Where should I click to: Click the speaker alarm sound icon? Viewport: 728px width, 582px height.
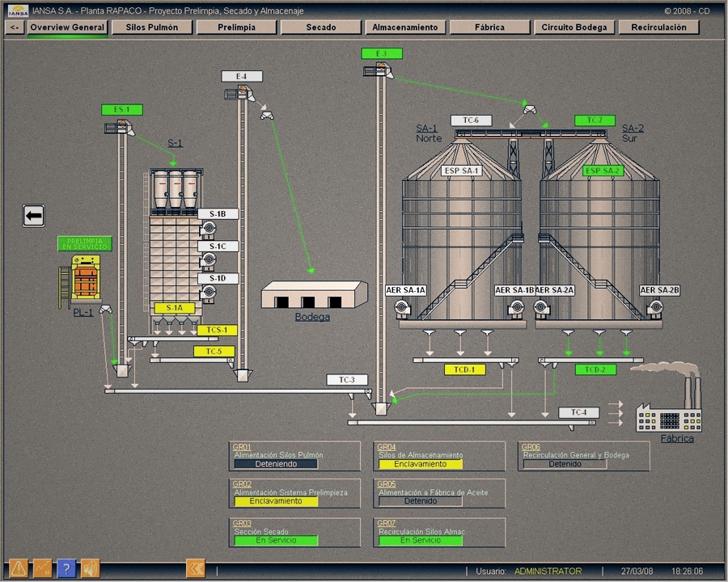click(x=90, y=568)
